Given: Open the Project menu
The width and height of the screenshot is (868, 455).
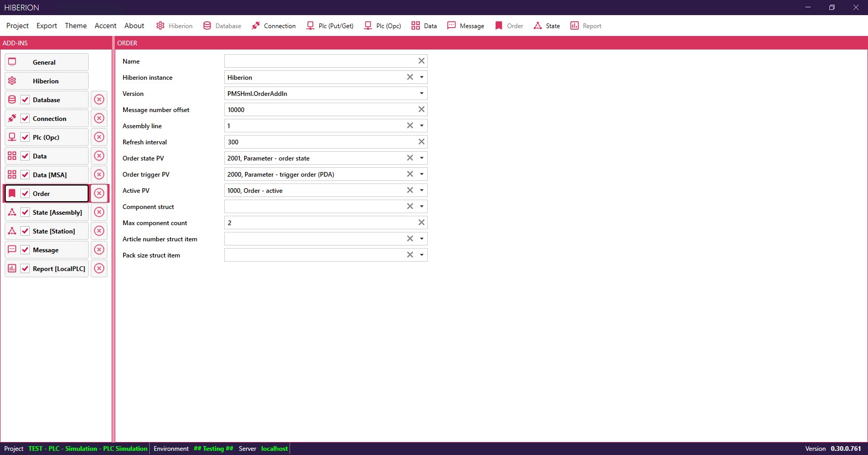Looking at the screenshot, I should [17, 26].
